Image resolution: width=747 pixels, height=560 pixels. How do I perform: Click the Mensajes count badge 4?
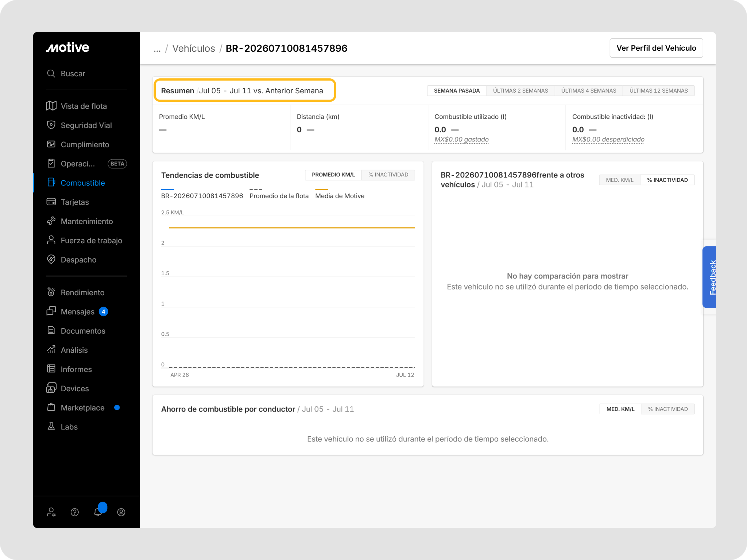click(x=104, y=312)
